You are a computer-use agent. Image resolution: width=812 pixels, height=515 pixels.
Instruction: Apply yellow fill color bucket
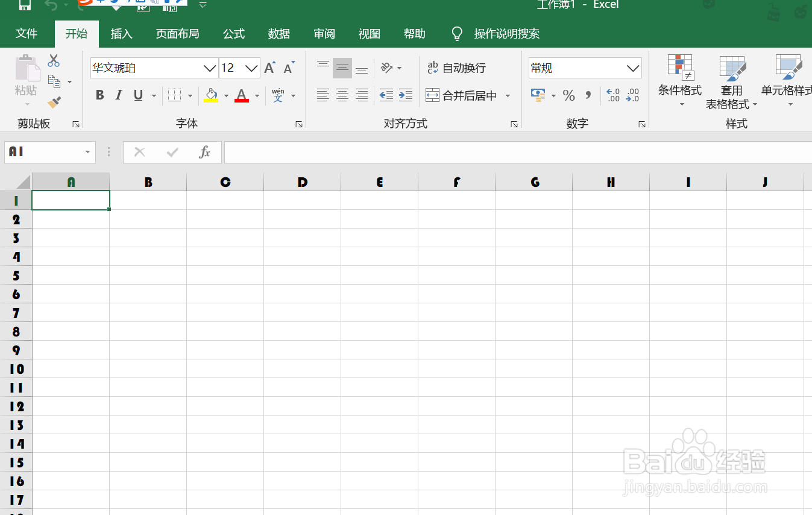(210, 95)
